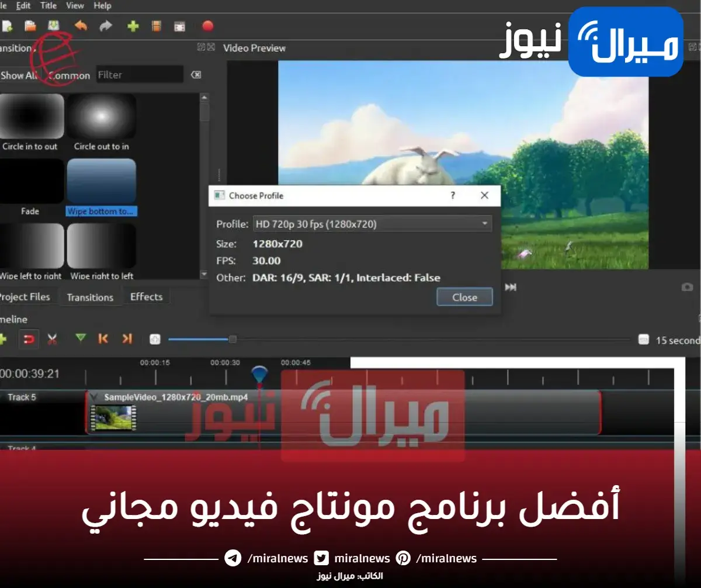Toggle timeline snapping magnet icon
701x588 pixels.
point(29,338)
